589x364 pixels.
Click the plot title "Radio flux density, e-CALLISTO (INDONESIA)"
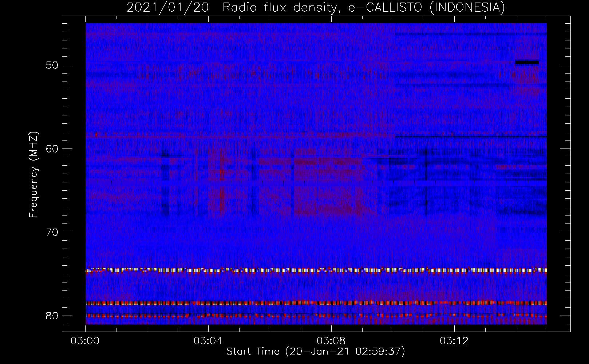(364, 7)
